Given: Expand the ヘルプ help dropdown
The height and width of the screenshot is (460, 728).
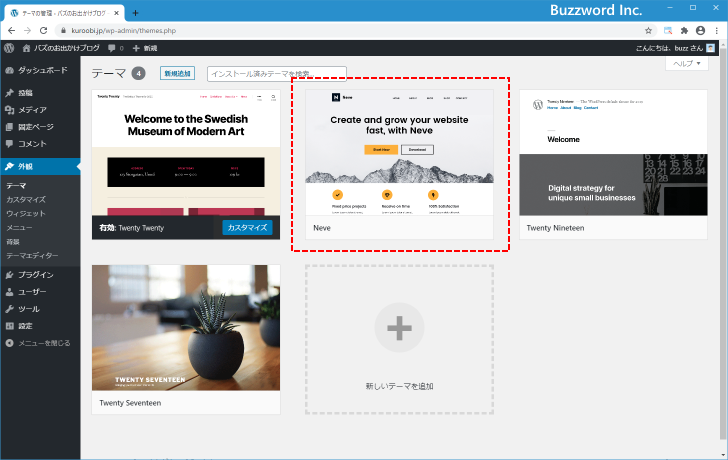Looking at the screenshot, I should [687, 63].
